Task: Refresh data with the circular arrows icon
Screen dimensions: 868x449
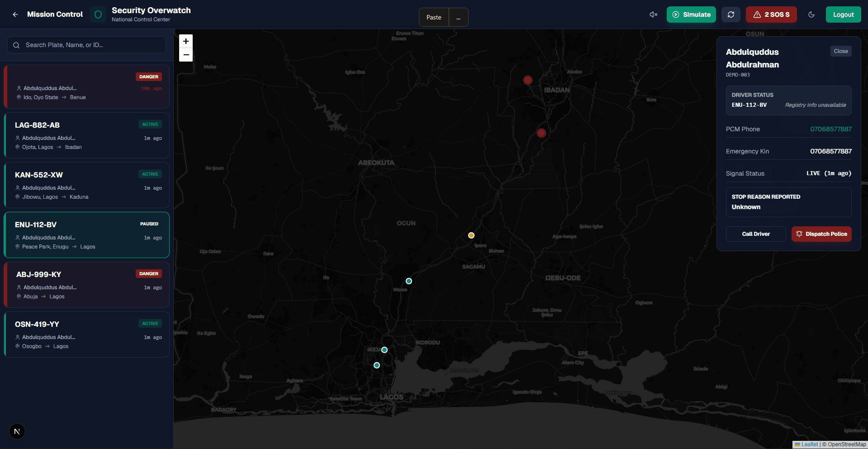Action: (x=731, y=14)
